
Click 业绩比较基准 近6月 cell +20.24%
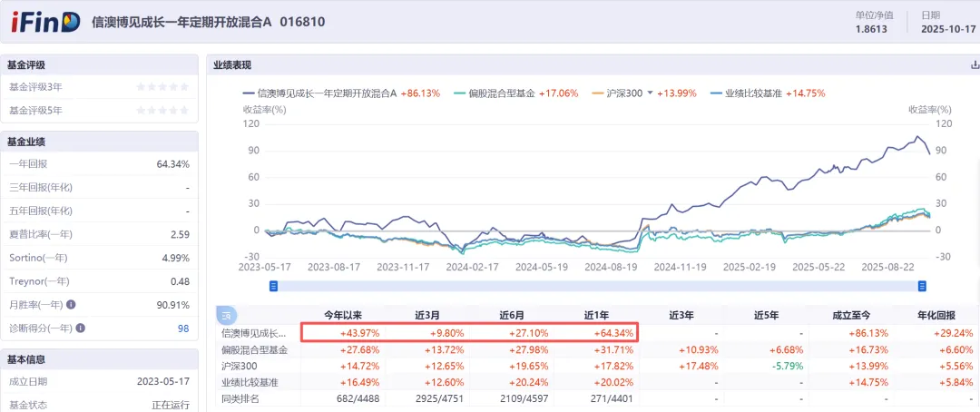[x=529, y=382]
